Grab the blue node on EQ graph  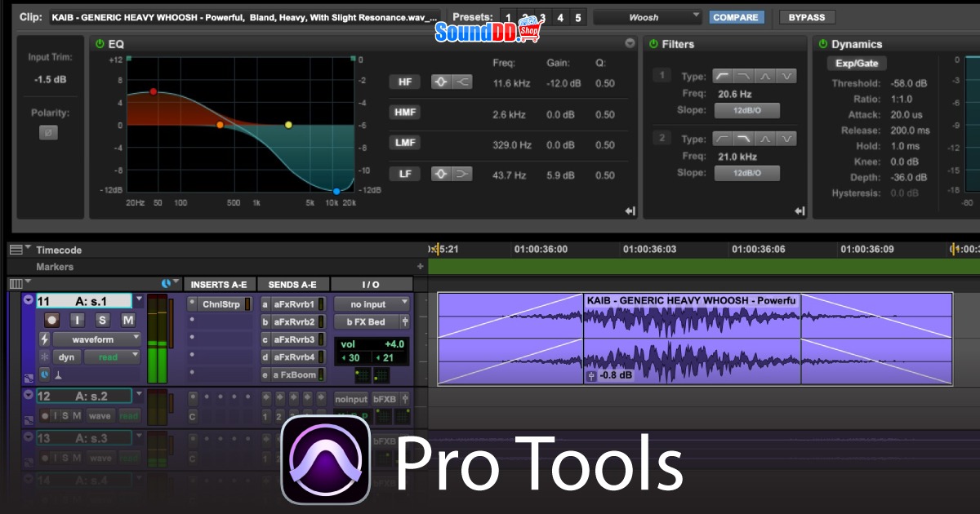336,192
